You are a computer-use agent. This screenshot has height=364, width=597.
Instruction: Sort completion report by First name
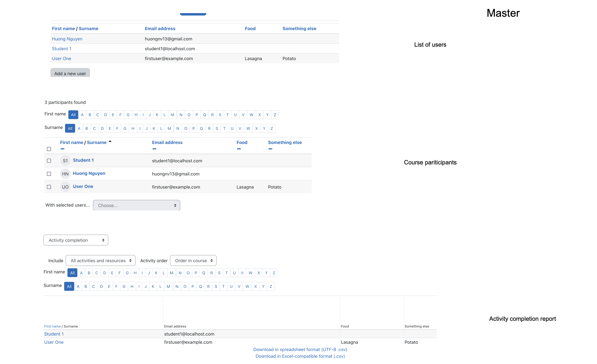pyautogui.click(x=52, y=326)
